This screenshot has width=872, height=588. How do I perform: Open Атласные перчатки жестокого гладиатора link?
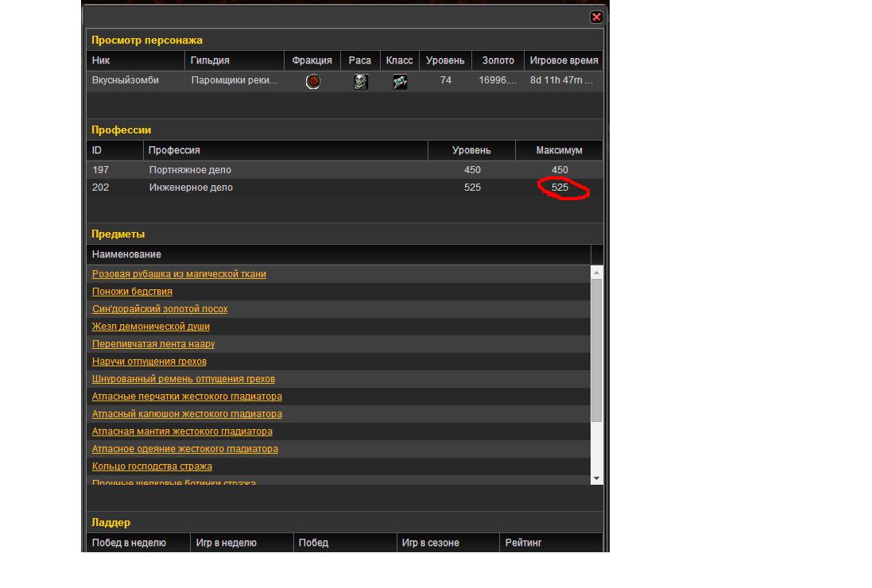(187, 397)
